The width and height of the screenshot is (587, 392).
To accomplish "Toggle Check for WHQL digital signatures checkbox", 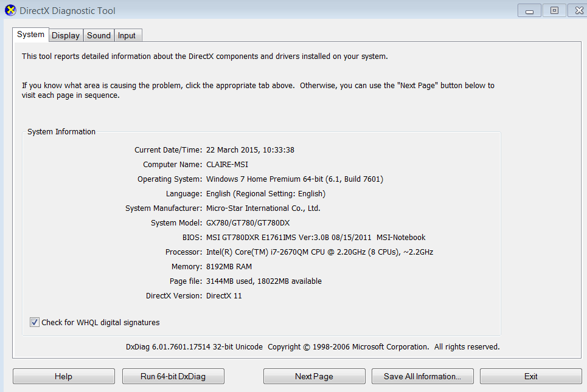I will 35,322.
